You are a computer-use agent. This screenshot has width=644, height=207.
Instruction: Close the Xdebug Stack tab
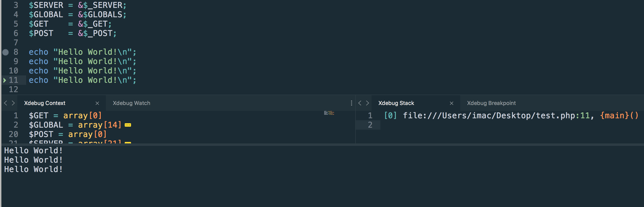(x=452, y=103)
